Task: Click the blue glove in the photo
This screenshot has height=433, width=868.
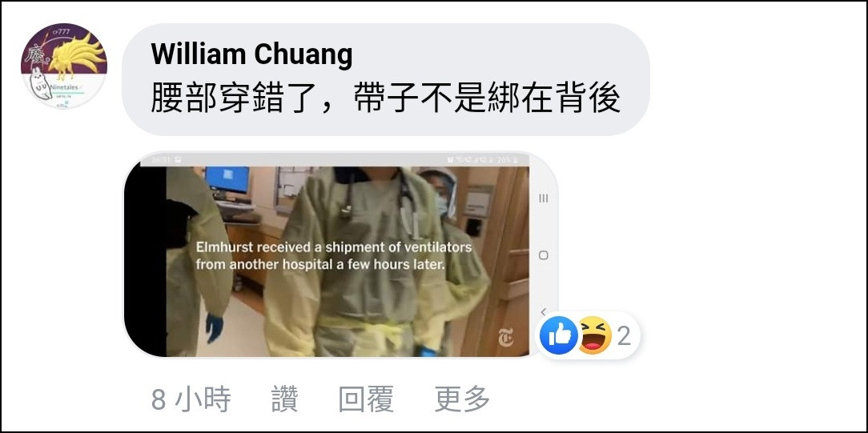Action: coord(215,328)
